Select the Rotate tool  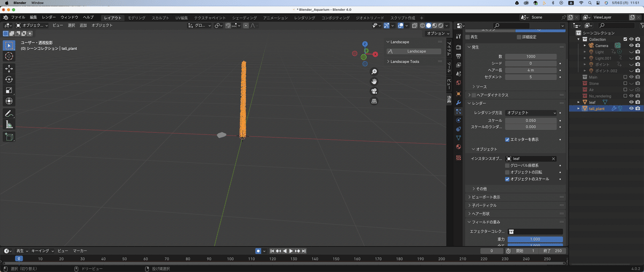9,80
